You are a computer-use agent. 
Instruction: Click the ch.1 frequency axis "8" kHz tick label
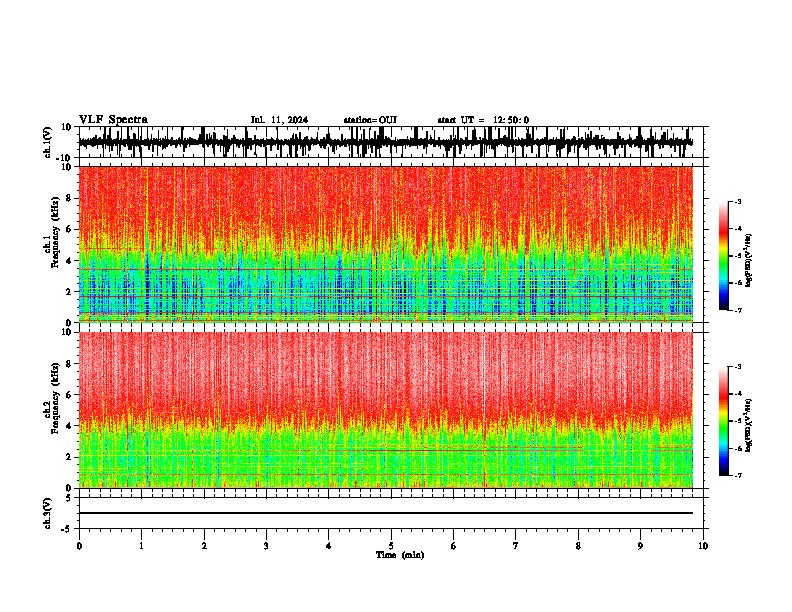click(x=69, y=198)
